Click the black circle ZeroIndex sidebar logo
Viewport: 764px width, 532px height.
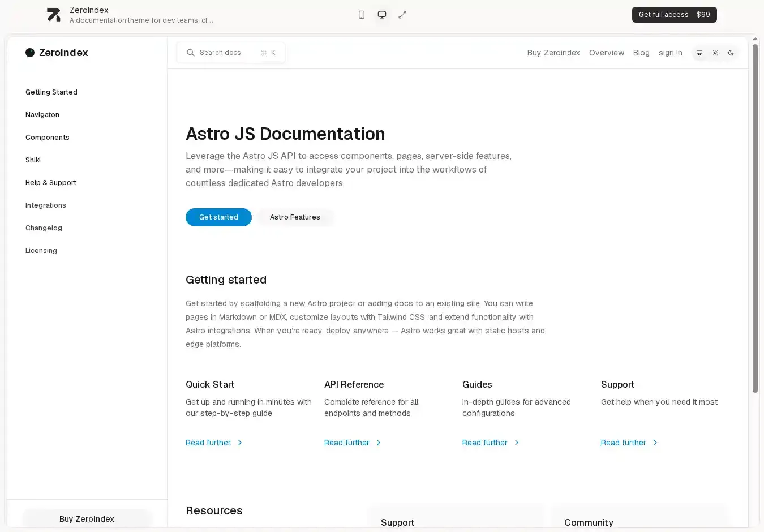pos(30,53)
